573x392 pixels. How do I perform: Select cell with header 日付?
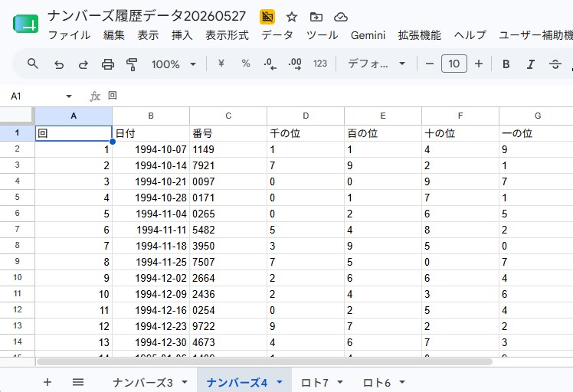(151, 133)
